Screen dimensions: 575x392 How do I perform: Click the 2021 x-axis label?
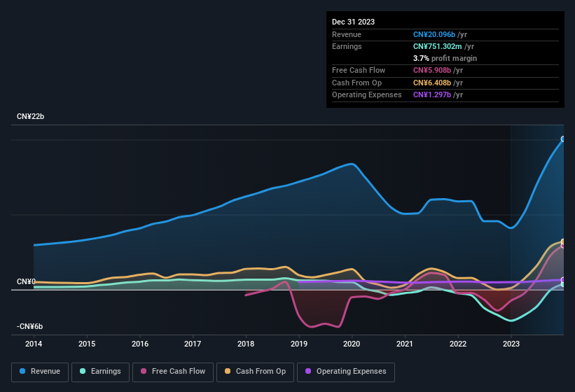point(405,344)
